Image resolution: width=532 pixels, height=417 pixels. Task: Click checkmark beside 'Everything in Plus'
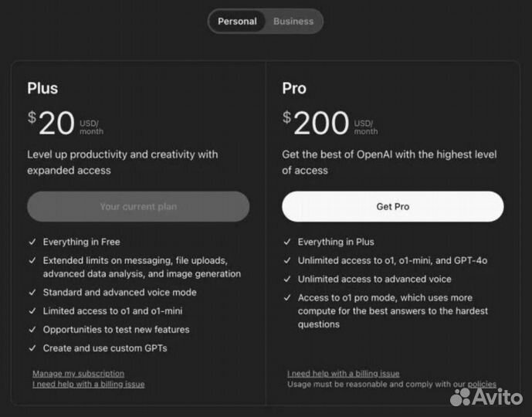[x=287, y=242]
